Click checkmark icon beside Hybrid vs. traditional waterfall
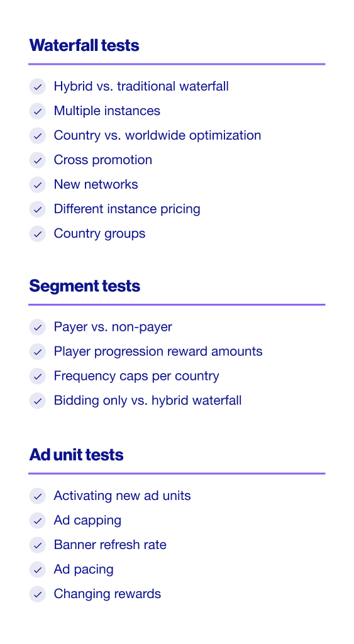354x644 pixels. point(37,87)
